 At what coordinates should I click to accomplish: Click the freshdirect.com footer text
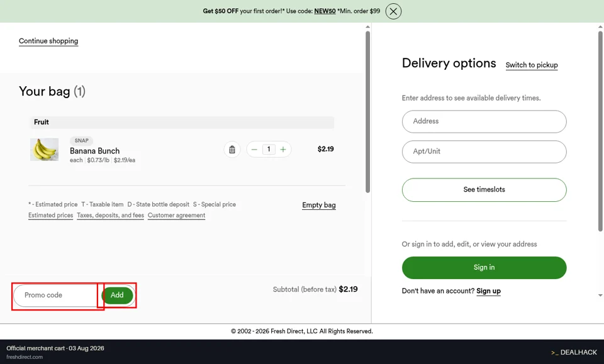(25, 357)
